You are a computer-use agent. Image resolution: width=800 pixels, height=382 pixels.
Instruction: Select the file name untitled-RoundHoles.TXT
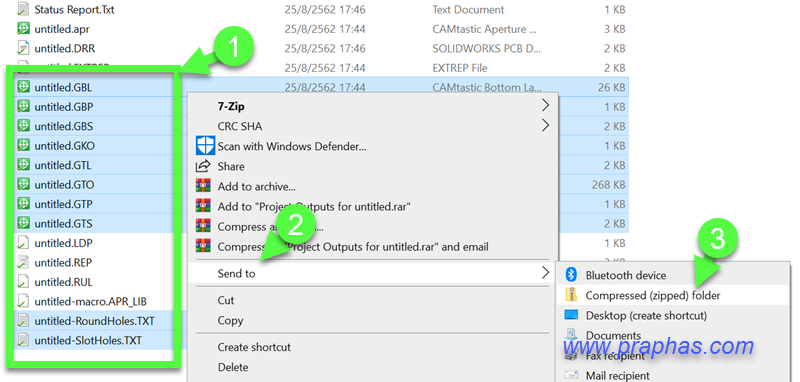[94, 321]
